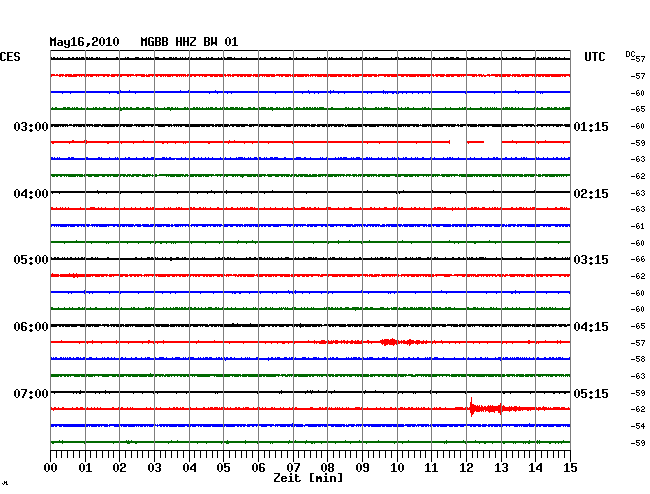The height and width of the screenshot is (494, 650).
Task: Click the 05:15 UTC time label
Action: (591, 393)
